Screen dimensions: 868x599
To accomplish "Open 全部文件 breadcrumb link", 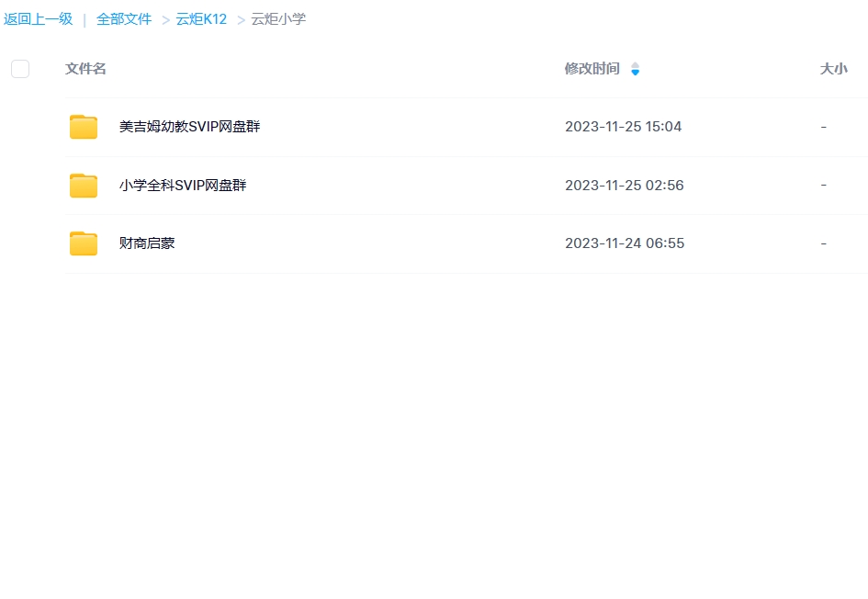I will 124,19.
